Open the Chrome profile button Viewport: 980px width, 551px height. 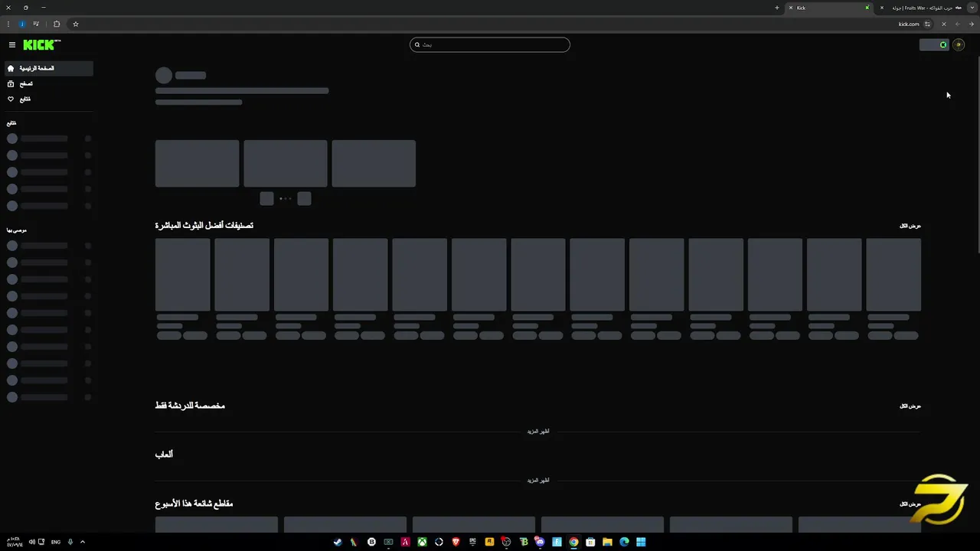21,24
